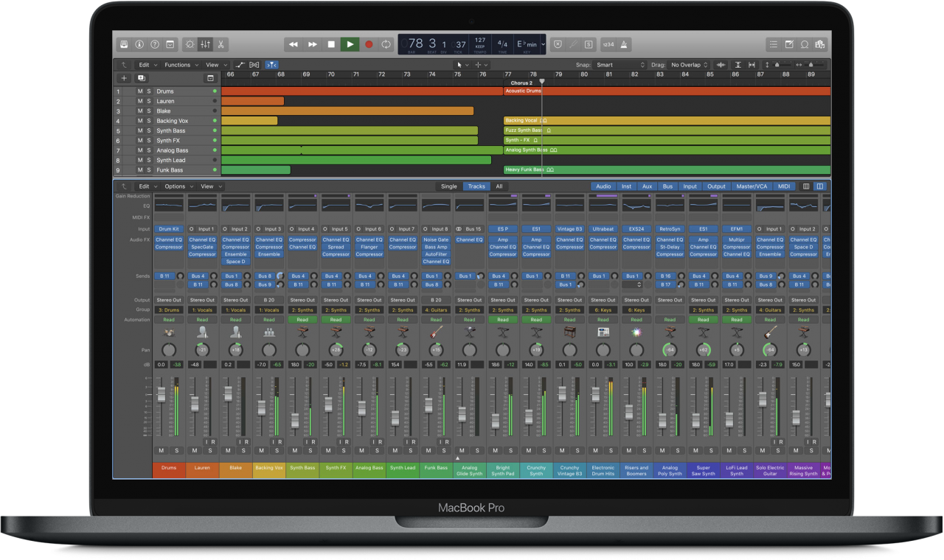Switch mixer to Single view
The width and height of the screenshot is (944, 560).
point(449,186)
